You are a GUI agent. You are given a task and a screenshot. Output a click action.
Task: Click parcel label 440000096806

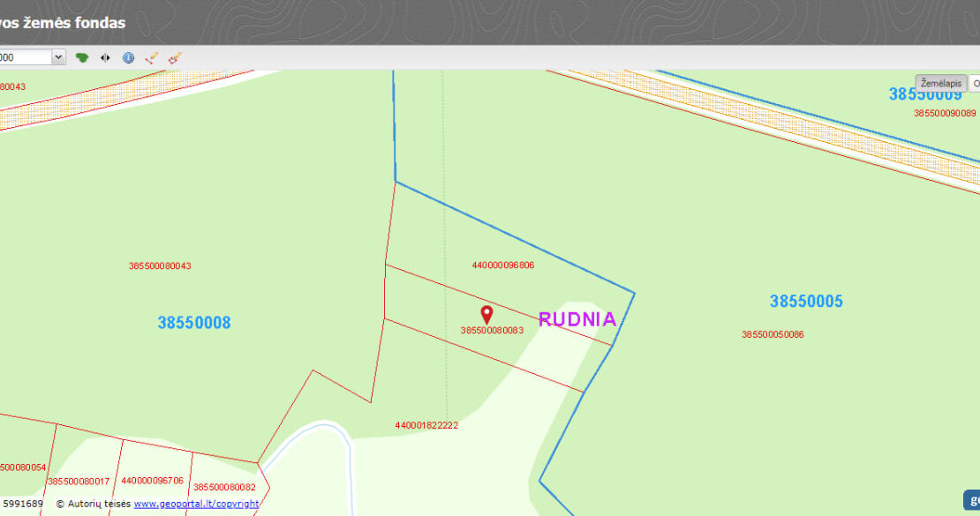click(x=503, y=265)
